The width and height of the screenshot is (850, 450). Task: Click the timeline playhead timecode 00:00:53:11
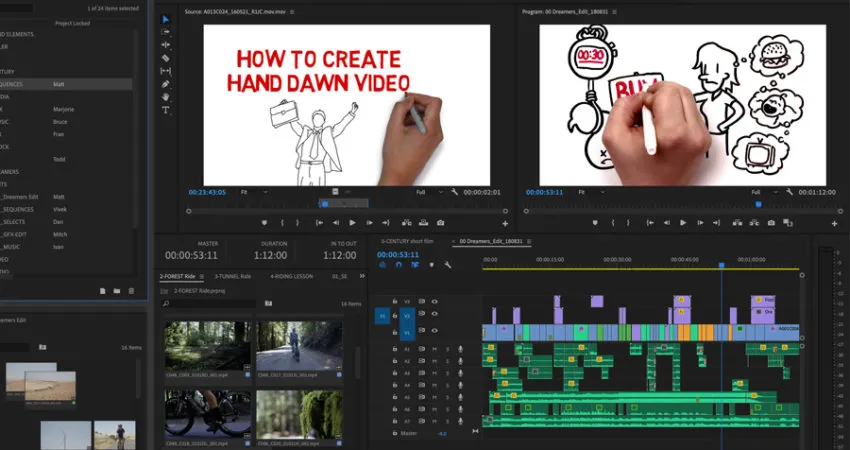(398, 255)
